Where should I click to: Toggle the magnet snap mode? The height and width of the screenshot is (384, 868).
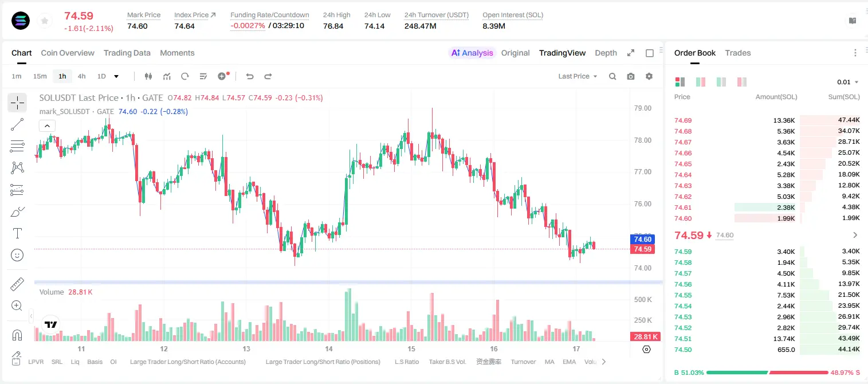(17, 335)
